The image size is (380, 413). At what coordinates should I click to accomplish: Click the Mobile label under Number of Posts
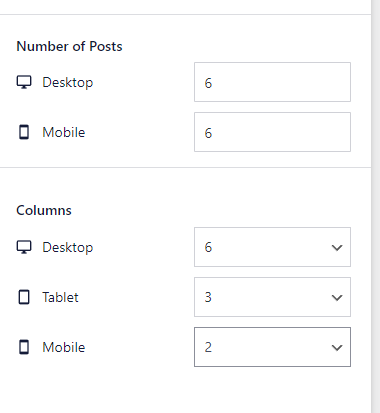coord(64,132)
